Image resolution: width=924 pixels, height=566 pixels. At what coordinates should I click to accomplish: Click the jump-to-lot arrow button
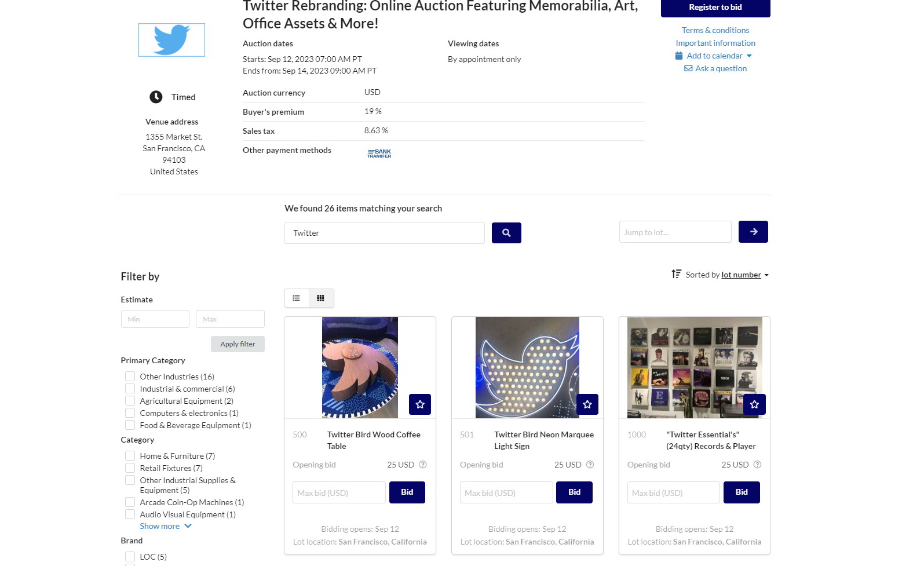[753, 232]
